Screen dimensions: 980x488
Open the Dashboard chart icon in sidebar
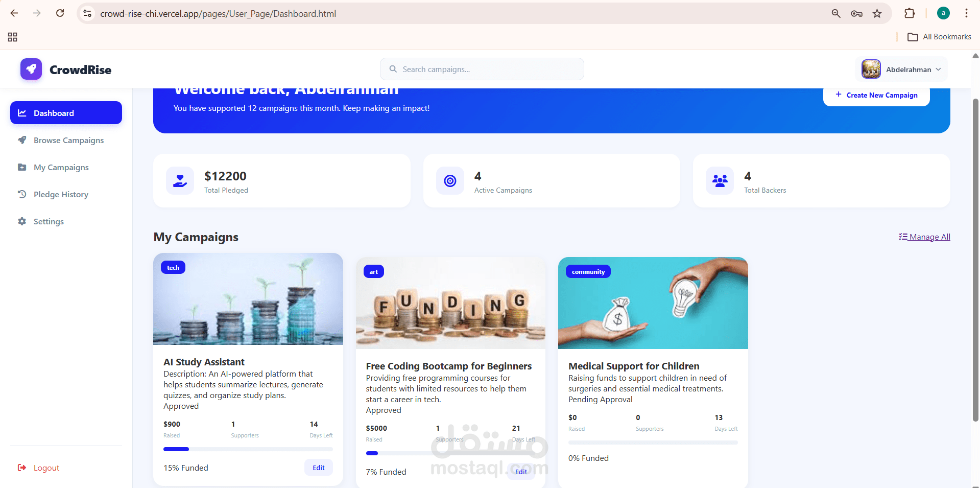point(22,112)
